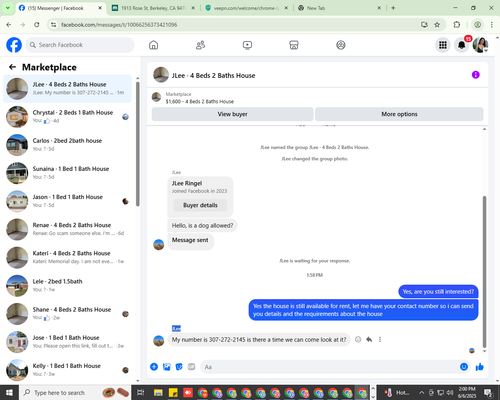
Task: Click the More options button
Action: [x=399, y=114]
